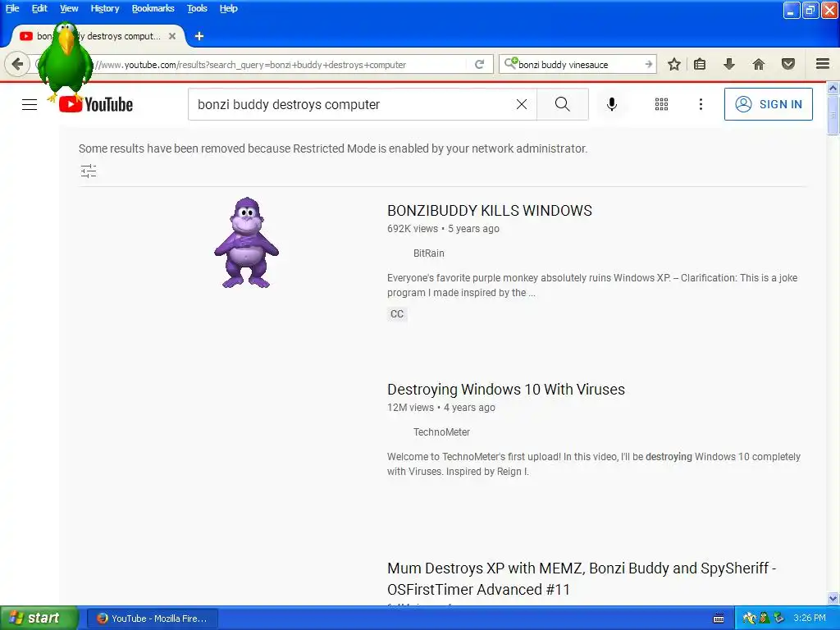Click the taskbar clock 3:26 PM
Viewport: 840px width, 630px height.
click(x=810, y=618)
